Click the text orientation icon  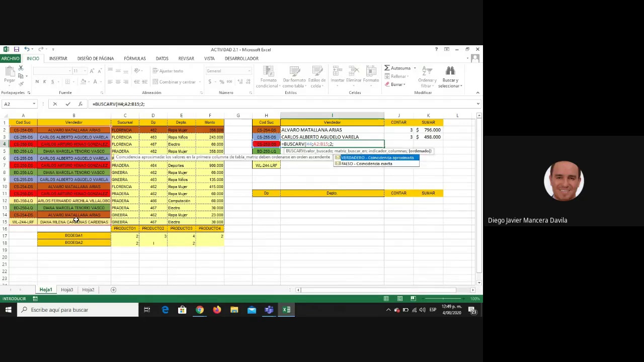coord(137,71)
